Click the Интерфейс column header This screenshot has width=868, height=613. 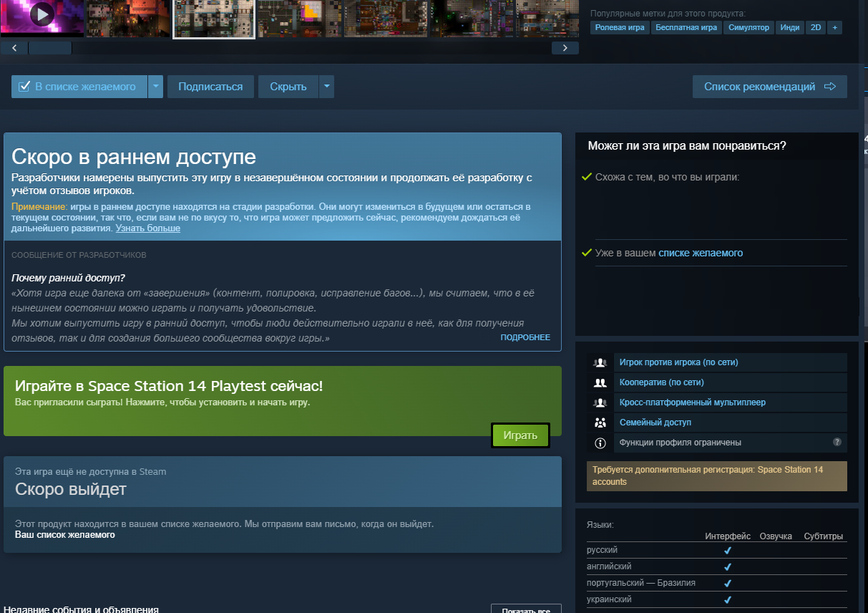[728, 536]
